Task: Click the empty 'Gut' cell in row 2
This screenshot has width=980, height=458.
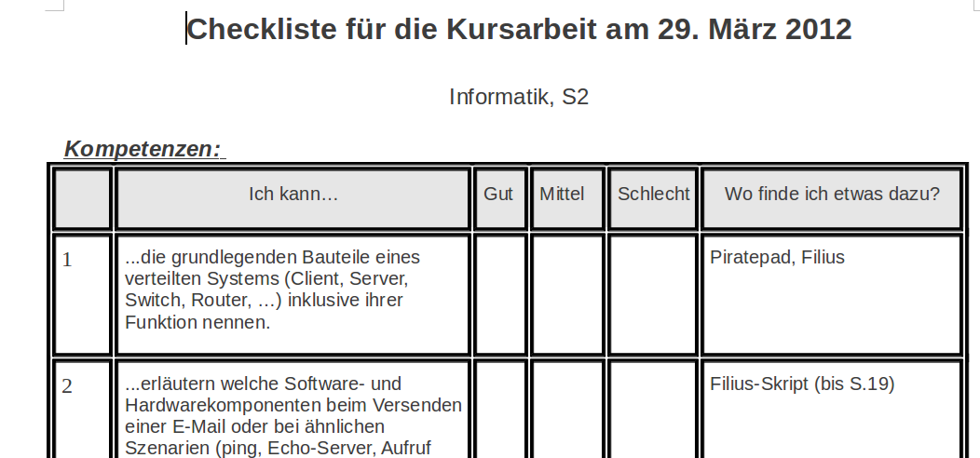Action: tap(499, 410)
